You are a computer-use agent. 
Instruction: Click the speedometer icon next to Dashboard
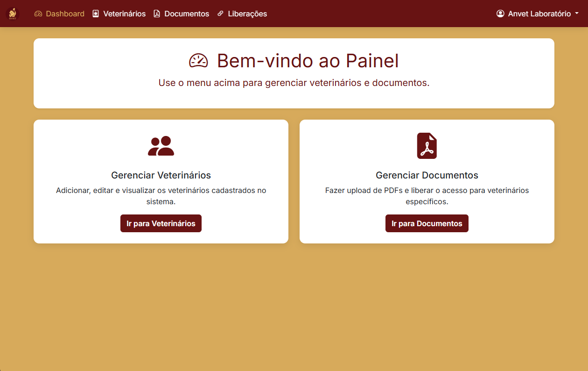(38, 14)
